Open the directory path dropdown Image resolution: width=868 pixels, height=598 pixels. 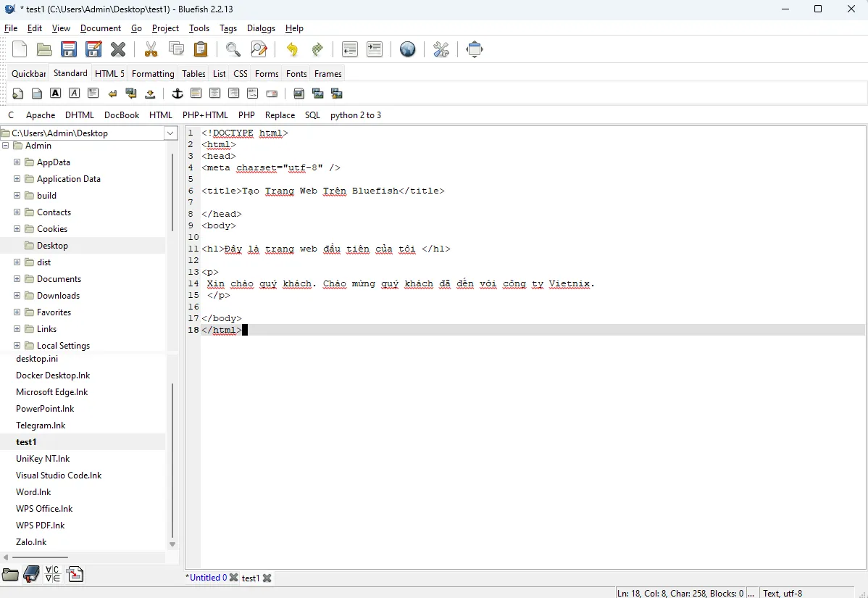170,133
